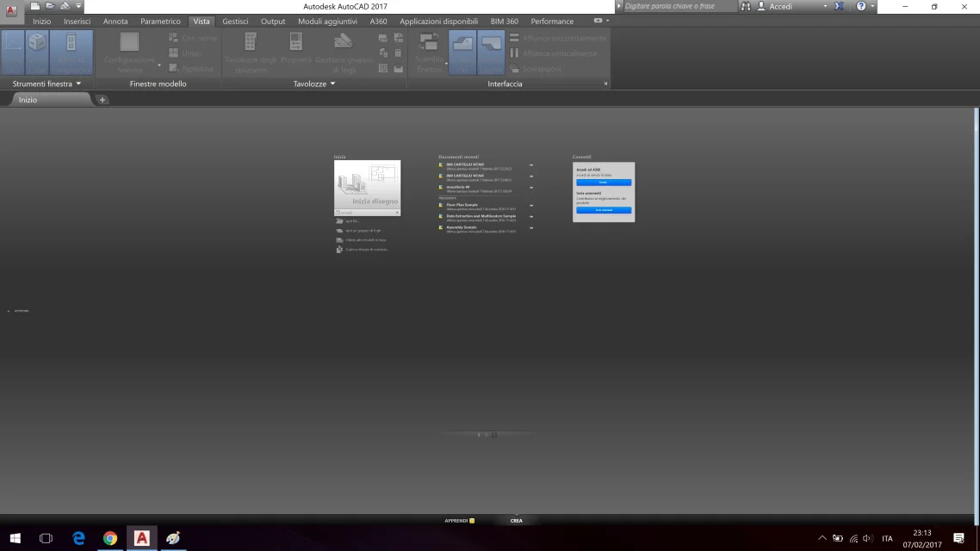
Task: Switch to the Annota ribbon tab
Action: [x=115, y=21]
